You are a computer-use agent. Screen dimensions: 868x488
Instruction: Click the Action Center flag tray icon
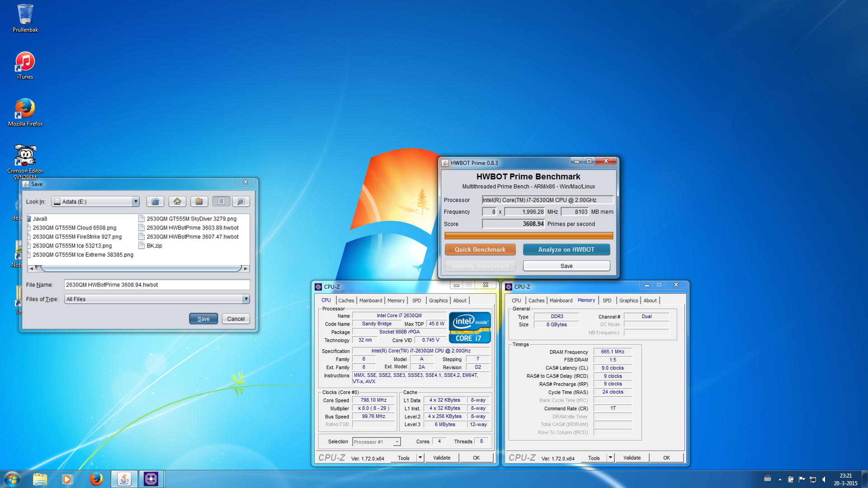(802, 479)
